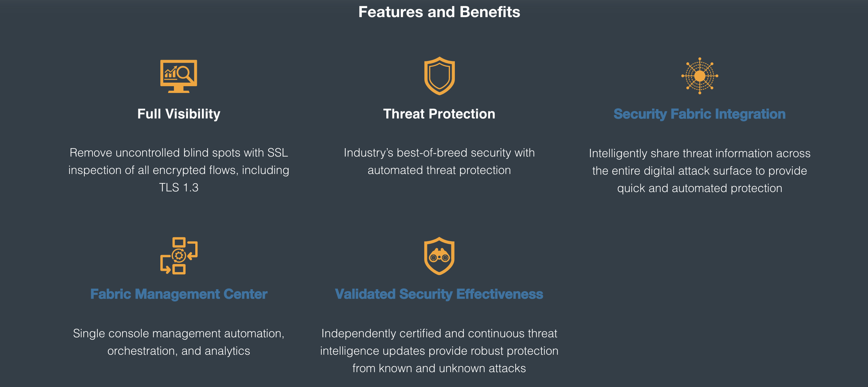Image resolution: width=868 pixels, height=387 pixels.
Task: Click the 'automated threat protection' text line
Action: coord(439,170)
